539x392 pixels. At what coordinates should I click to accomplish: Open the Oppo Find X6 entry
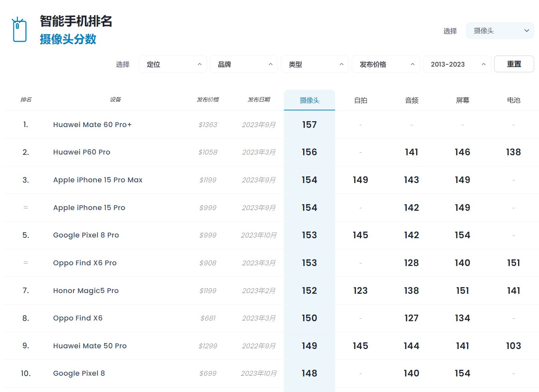[x=78, y=318]
